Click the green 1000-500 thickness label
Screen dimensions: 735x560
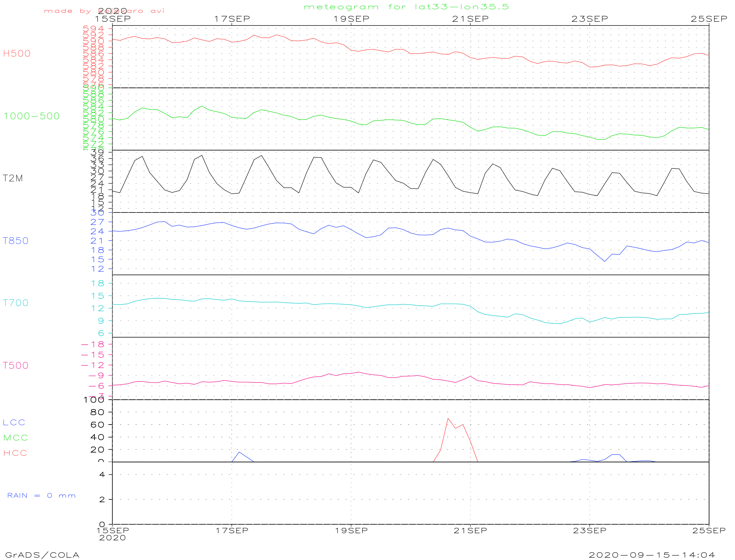point(31,116)
